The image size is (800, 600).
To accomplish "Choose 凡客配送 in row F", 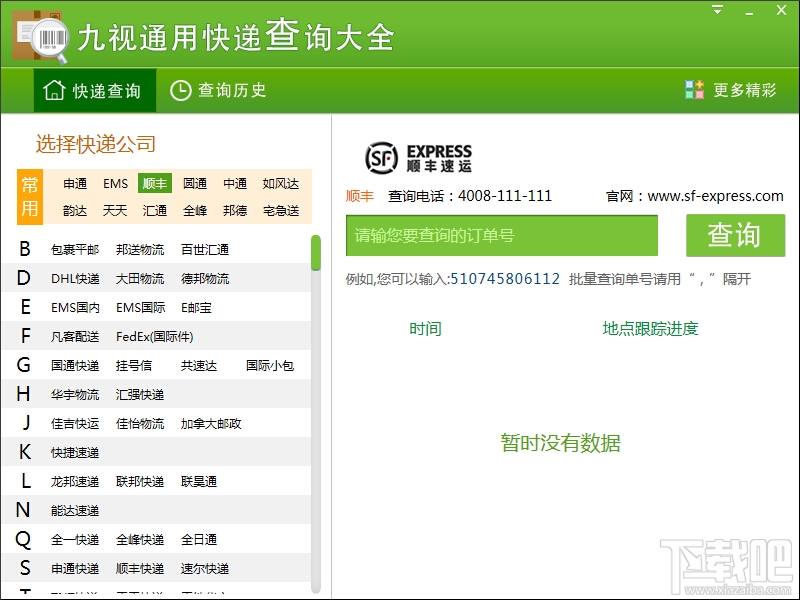I will pos(75,337).
